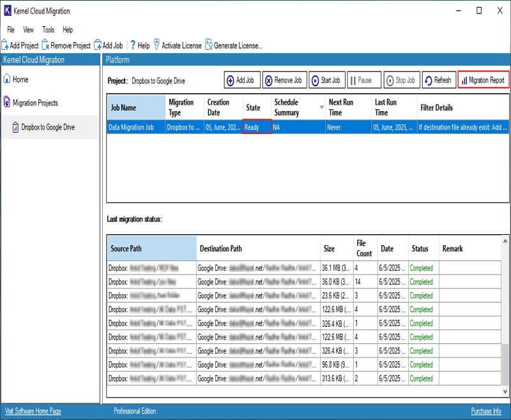
Task: Click the Remove Project toolbar icon
Action: click(x=45, y=45)
